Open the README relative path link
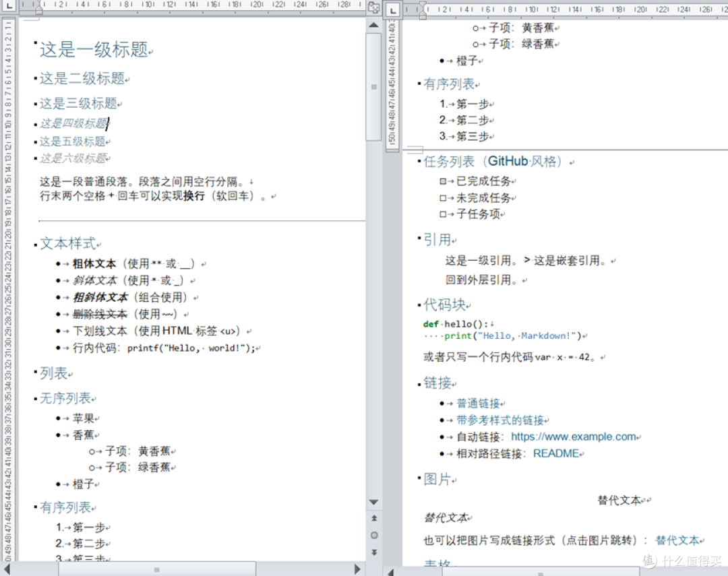 pos(555,453)
